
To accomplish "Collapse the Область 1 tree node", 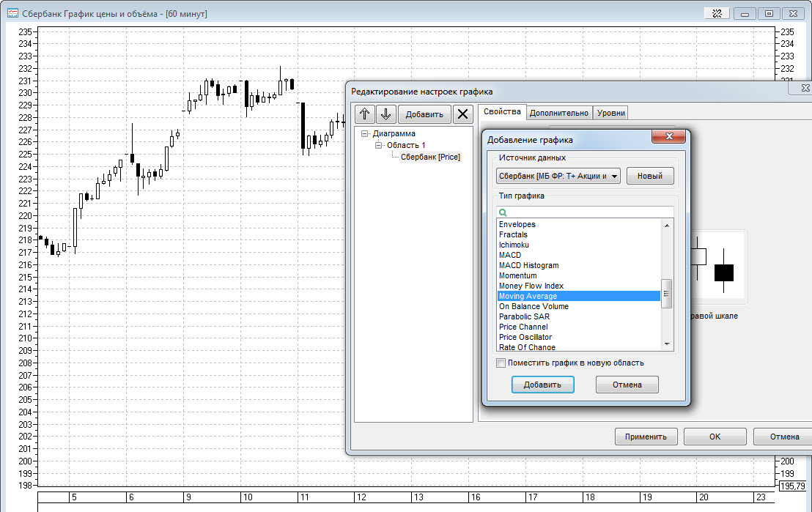I will [378, 145].
